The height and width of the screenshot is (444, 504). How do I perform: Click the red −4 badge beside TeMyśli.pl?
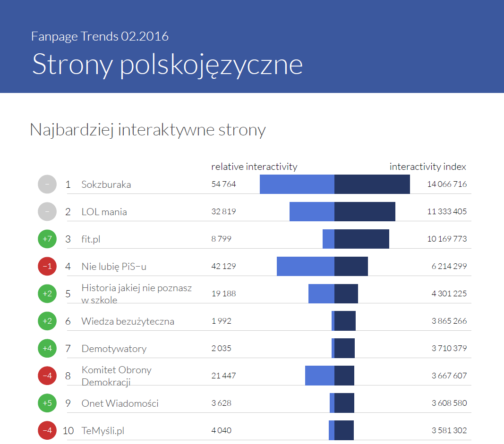[47, 430]
